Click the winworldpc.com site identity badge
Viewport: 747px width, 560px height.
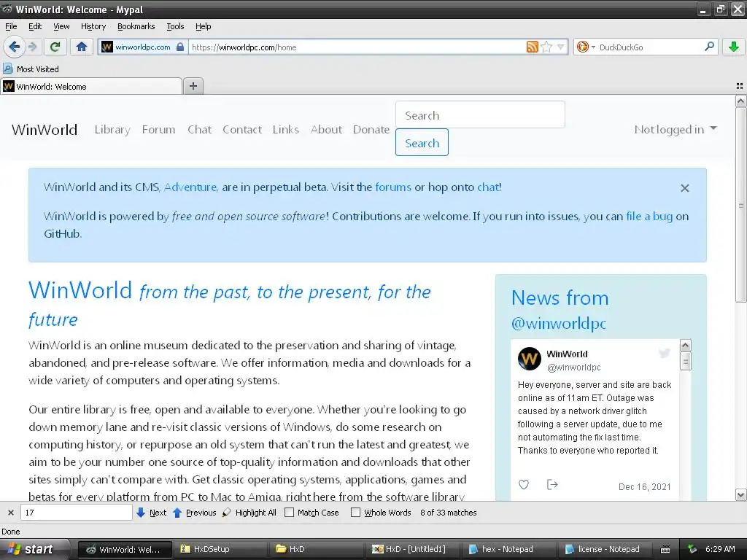point(143,47)
